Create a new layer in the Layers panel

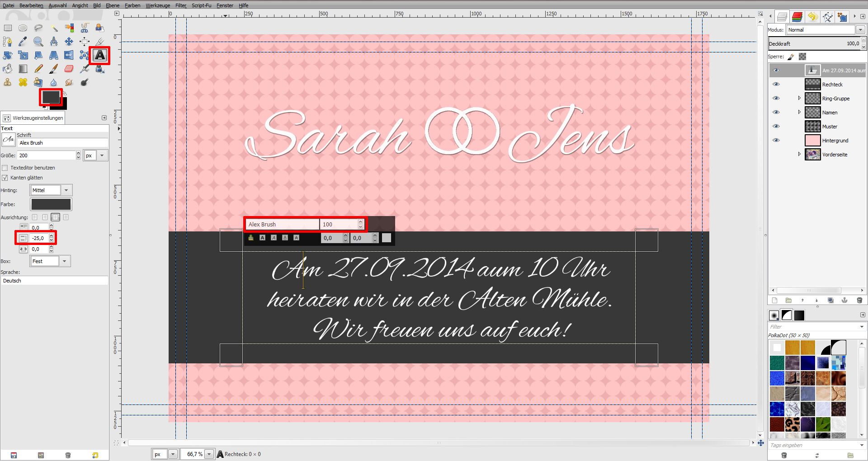coord(774,300)
